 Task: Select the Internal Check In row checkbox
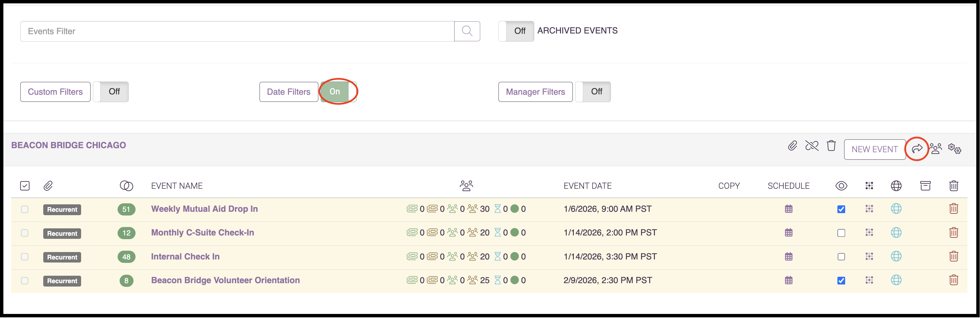[25, 257]
